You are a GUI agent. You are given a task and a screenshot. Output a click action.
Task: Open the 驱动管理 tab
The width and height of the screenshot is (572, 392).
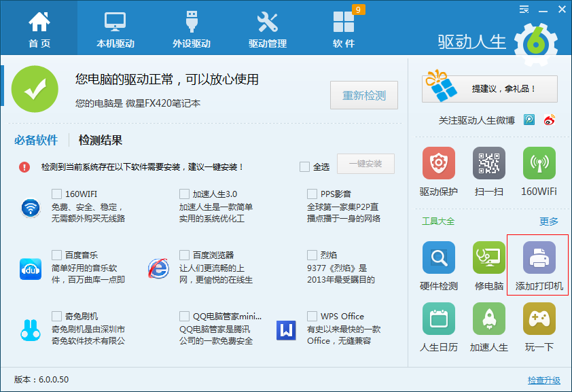click(x=268, y=29)
